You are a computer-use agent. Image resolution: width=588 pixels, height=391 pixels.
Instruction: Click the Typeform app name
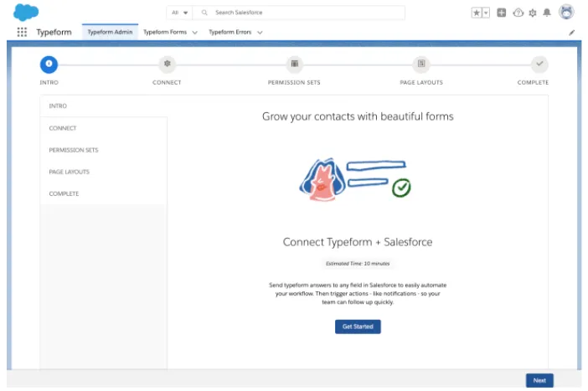[54, 33]
